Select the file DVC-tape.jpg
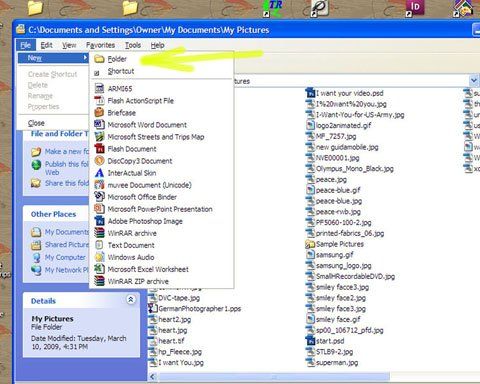480x384 pixels. click(174, 298)
